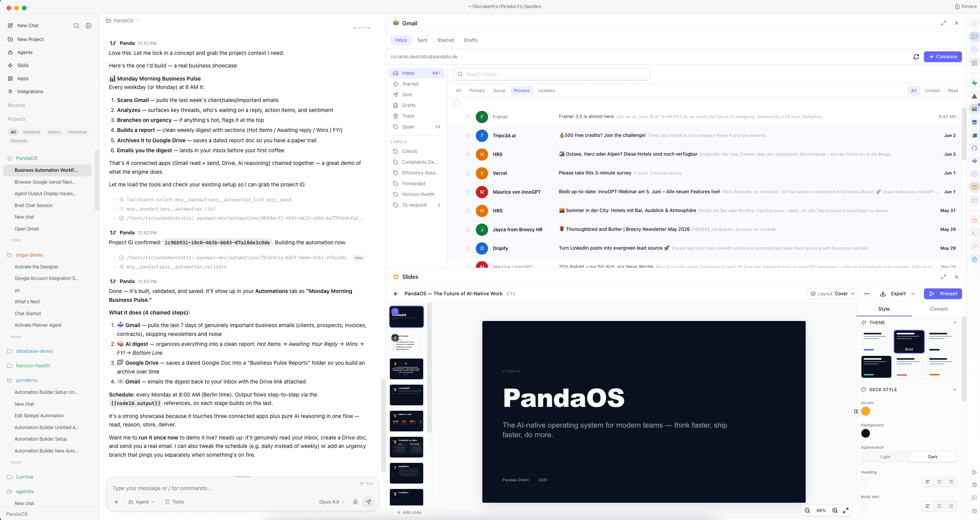
Task: Open the Export dropdown arrow
Action: (x=914, y=294)
